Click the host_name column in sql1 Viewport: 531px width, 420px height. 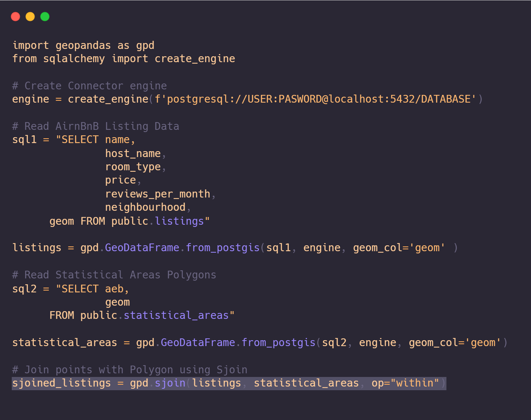point(133,154)
